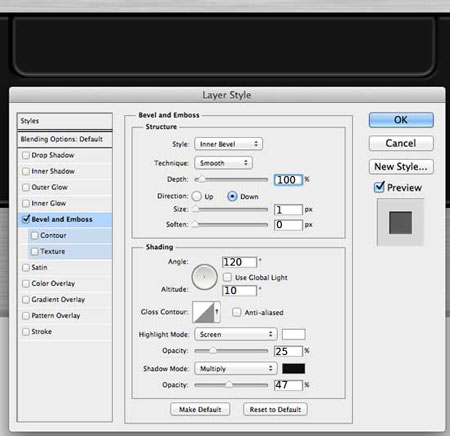450x436 pixels.
Task: Click the OK button
Action: 401,120
